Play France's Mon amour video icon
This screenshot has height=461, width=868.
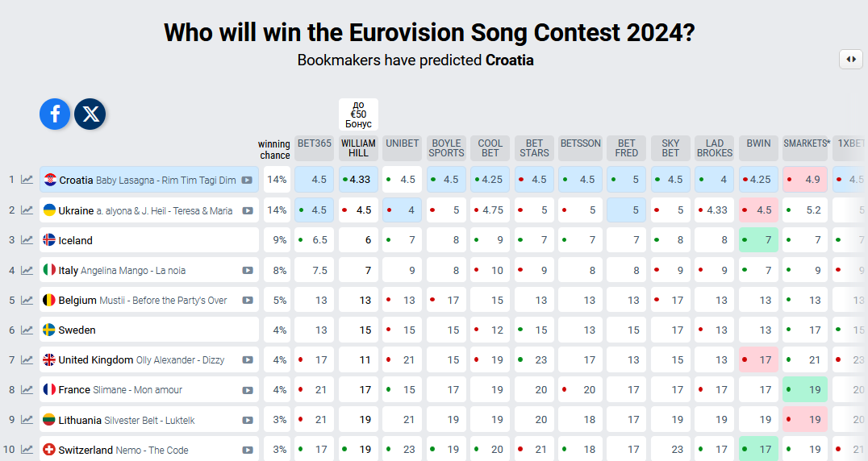(248, 390)
